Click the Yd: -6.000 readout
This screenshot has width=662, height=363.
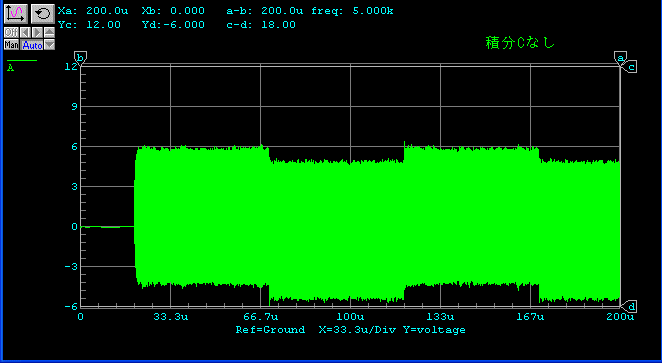[173, 24]
